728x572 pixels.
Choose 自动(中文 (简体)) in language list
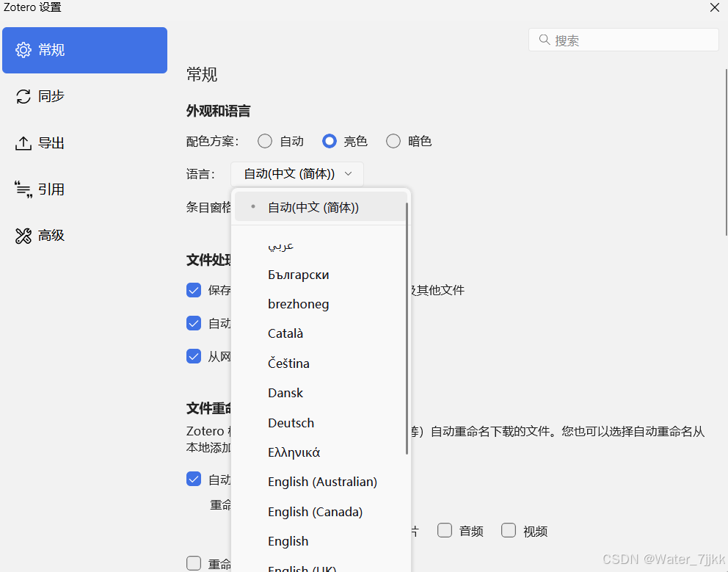(x=321, y=207)
